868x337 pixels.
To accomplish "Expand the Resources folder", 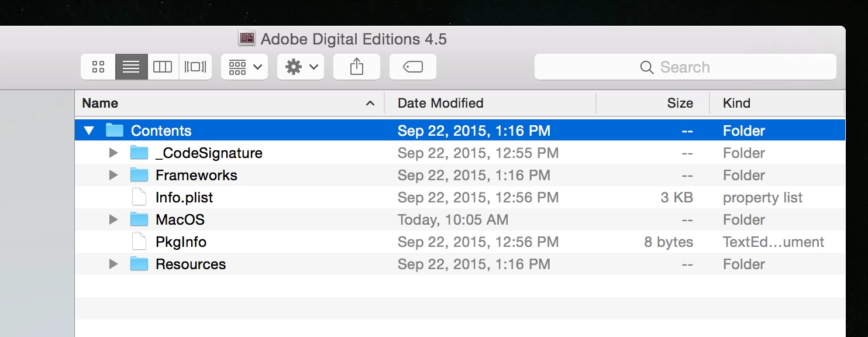I will pyautogui.click(x=113, y=264).
